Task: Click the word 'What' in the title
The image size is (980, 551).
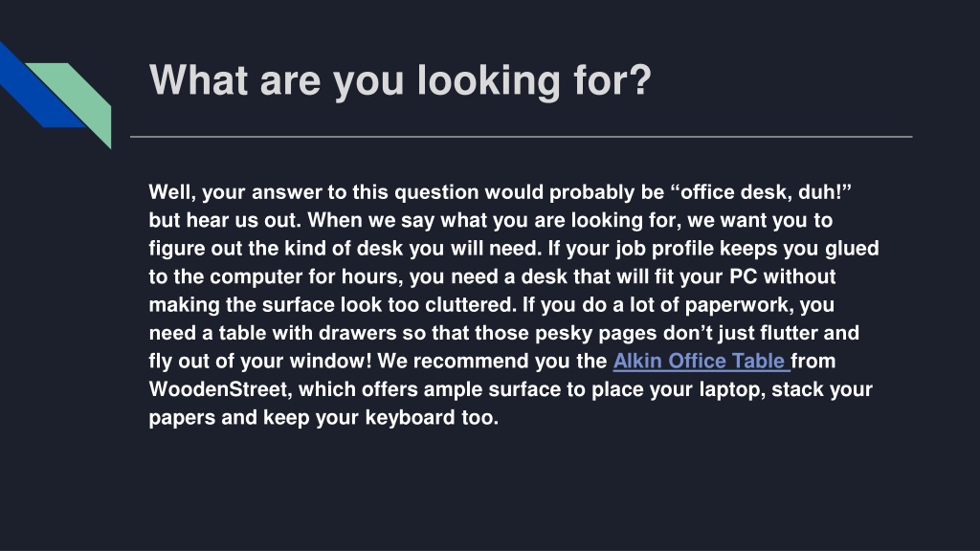Action: [x=199, y=80]
